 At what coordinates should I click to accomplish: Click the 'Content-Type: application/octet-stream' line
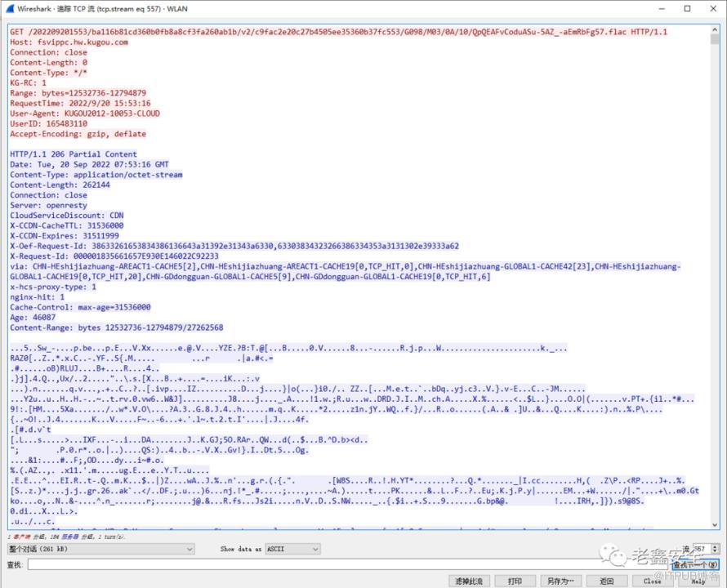point(96,175)
